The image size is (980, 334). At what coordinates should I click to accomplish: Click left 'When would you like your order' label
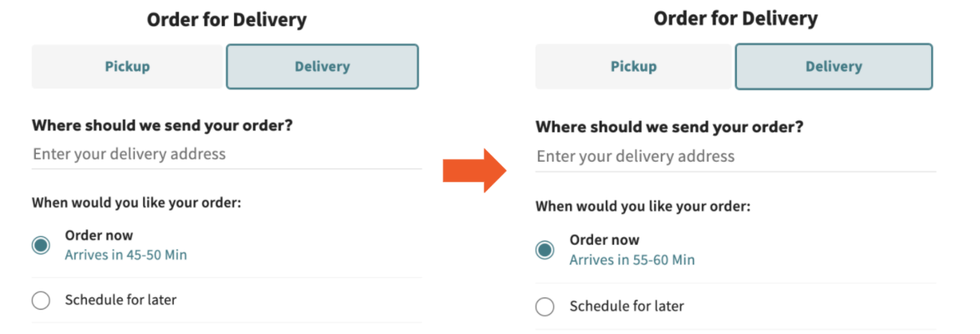coord(137,203)
